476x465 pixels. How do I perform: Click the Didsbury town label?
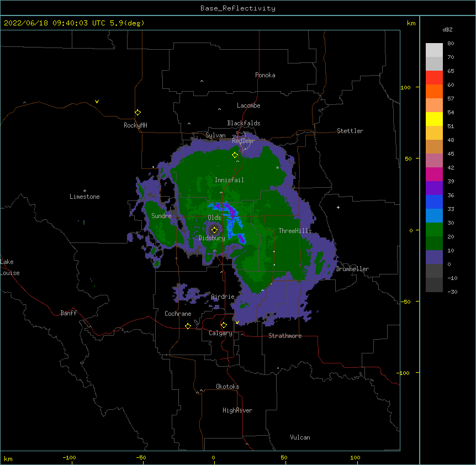click(x=212, y=238)
